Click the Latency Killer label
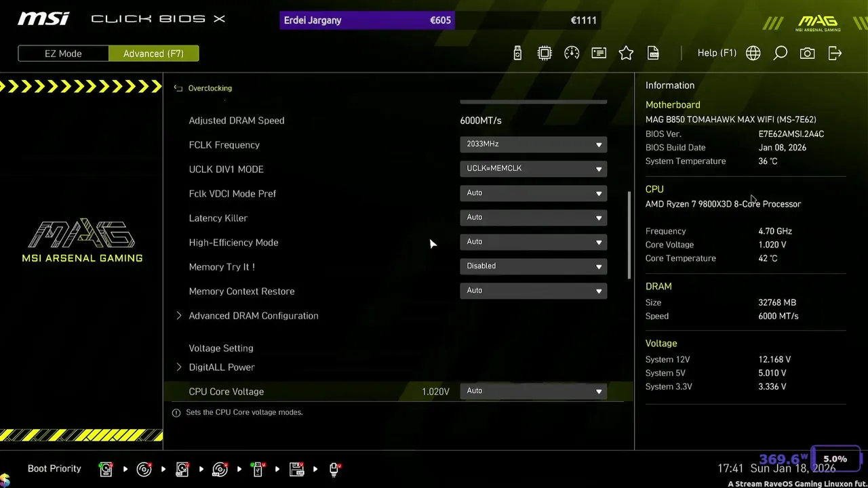Viewport: 868px width, 488px height. pyautogui.click(x=218, y=218)
